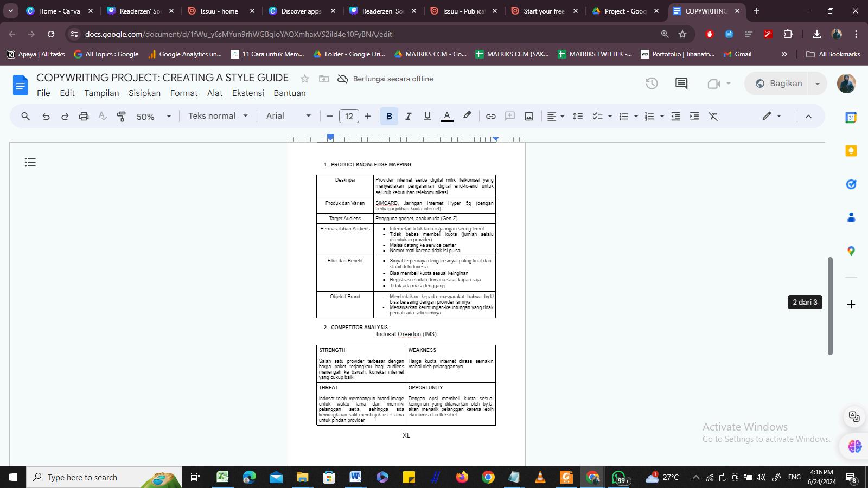Open Google Tasks side panel
868x488 pixels.
click(851, 184)
